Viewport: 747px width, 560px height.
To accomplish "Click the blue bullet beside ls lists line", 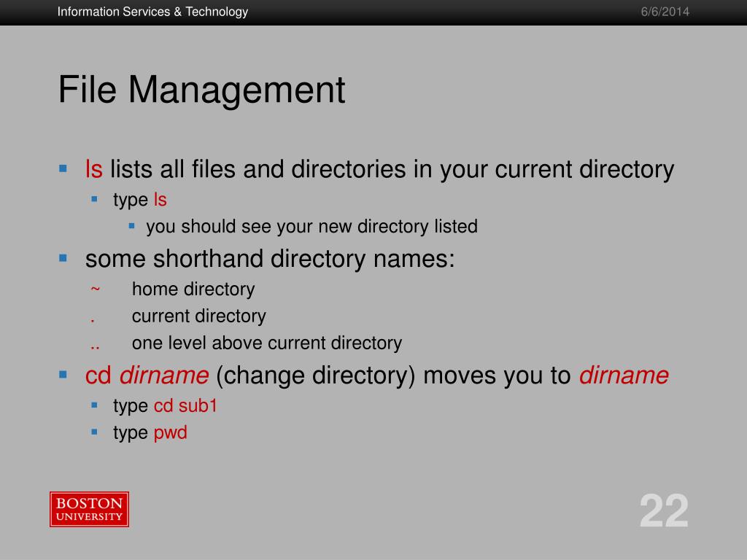I will [63, 168].
